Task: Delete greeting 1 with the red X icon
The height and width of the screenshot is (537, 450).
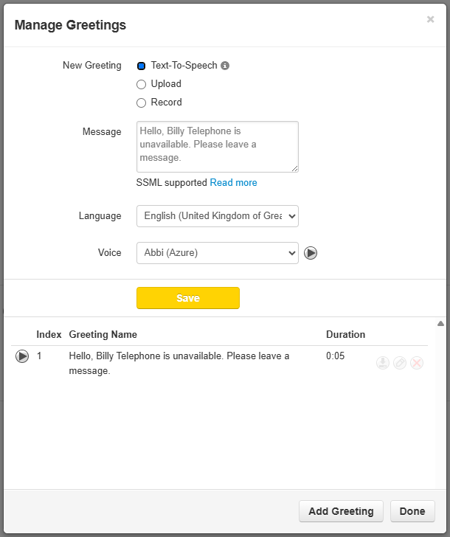Action: pyautogui.click(x=417, y=363)
